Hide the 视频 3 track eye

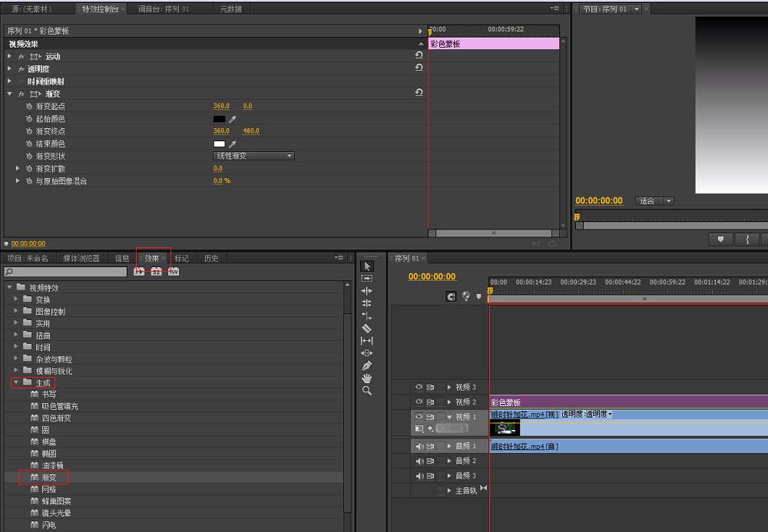pos(419,387)
